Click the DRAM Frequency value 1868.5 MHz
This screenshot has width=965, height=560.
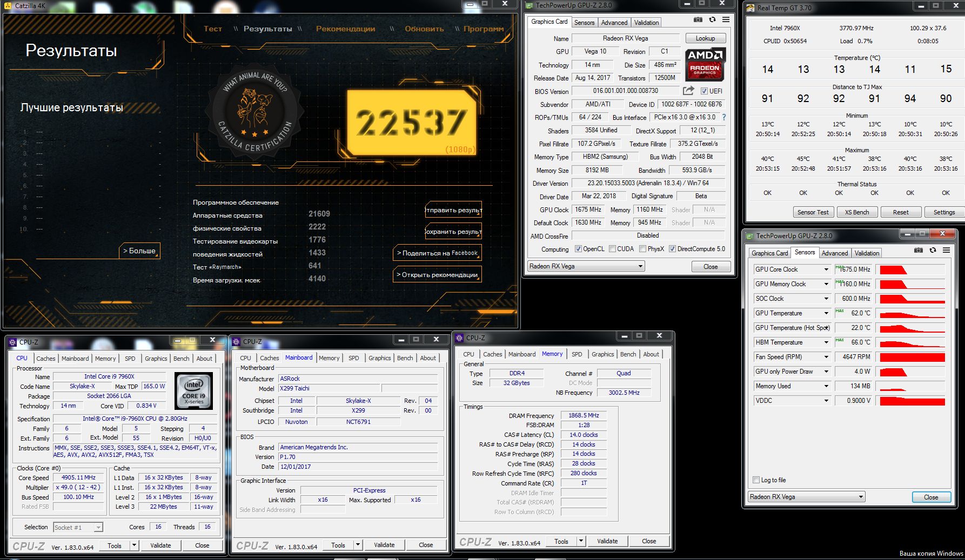[x=584, y=415]
